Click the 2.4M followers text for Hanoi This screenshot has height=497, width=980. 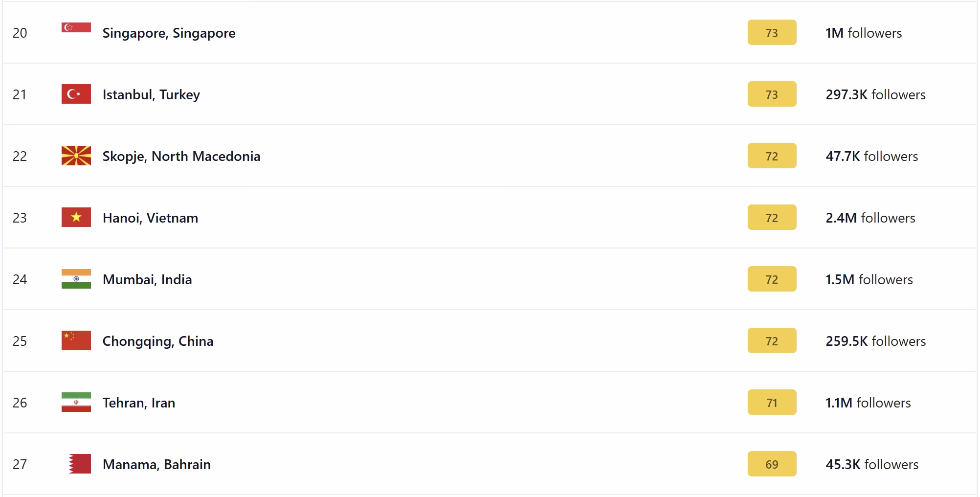coord(870,218)
